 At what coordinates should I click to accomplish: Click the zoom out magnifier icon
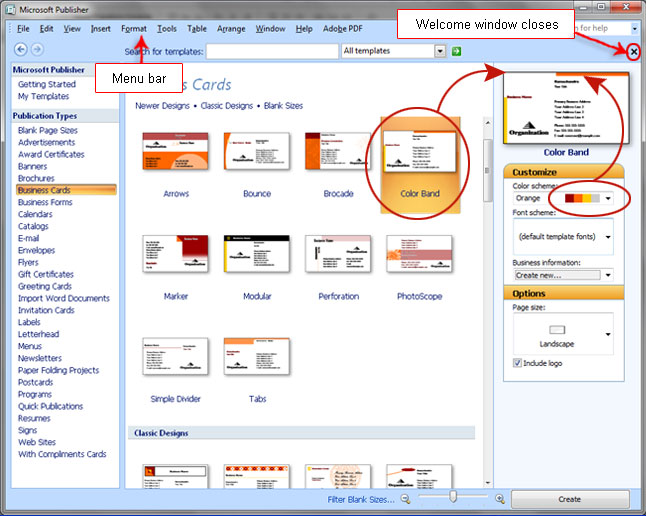[x=405, y=499]
